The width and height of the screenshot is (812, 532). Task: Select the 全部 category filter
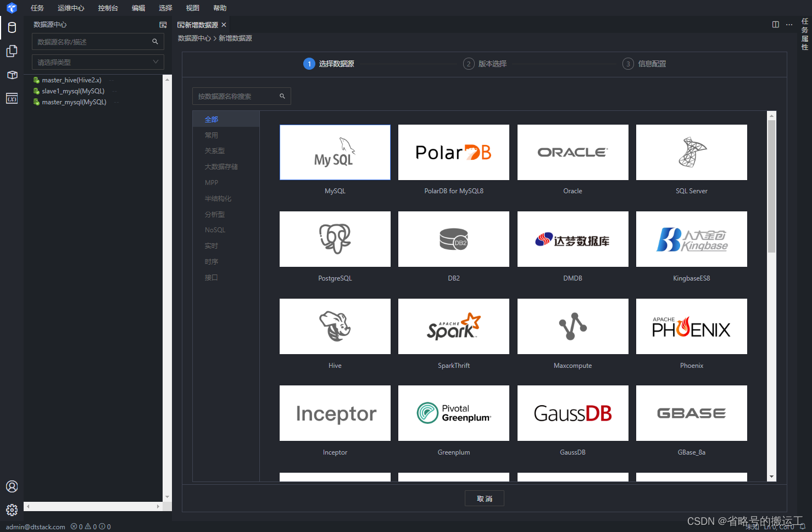pyautogui.click(x=226, y=119)
